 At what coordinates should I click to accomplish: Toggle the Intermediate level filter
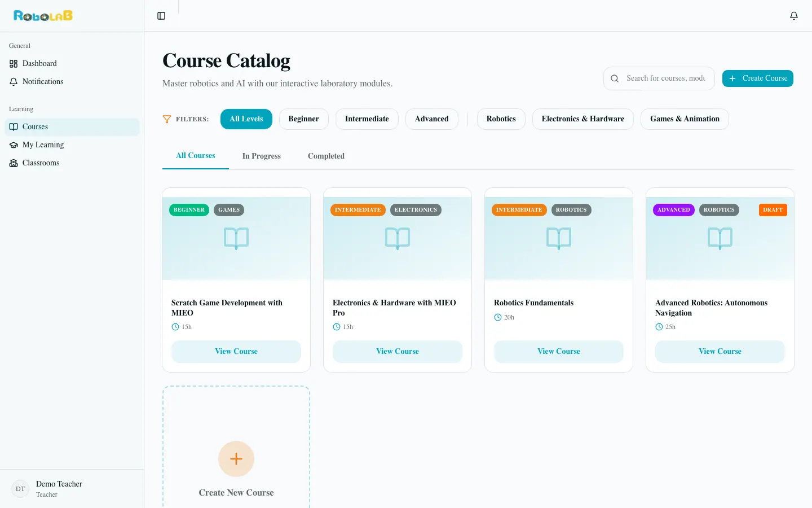pos(367,119)
